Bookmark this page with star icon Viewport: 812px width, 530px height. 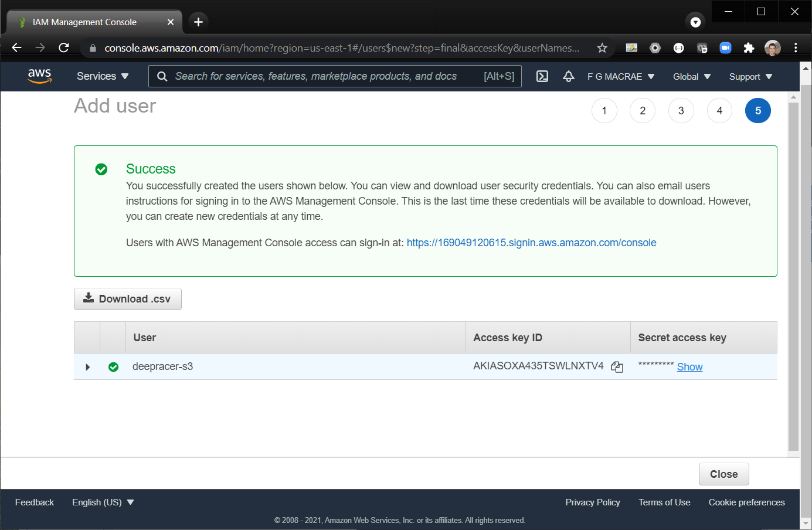click(x=602, y=48)
